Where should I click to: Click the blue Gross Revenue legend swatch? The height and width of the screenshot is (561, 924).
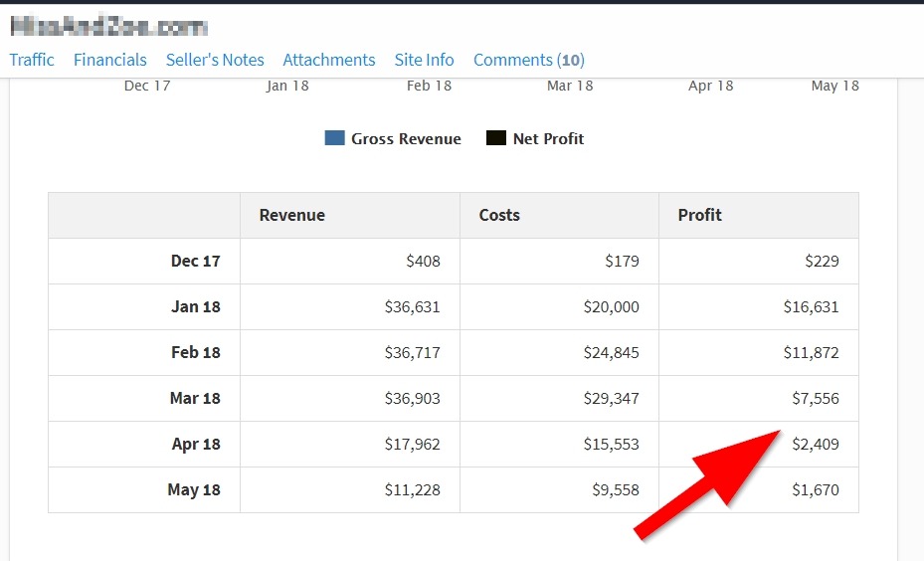(334, 138)
